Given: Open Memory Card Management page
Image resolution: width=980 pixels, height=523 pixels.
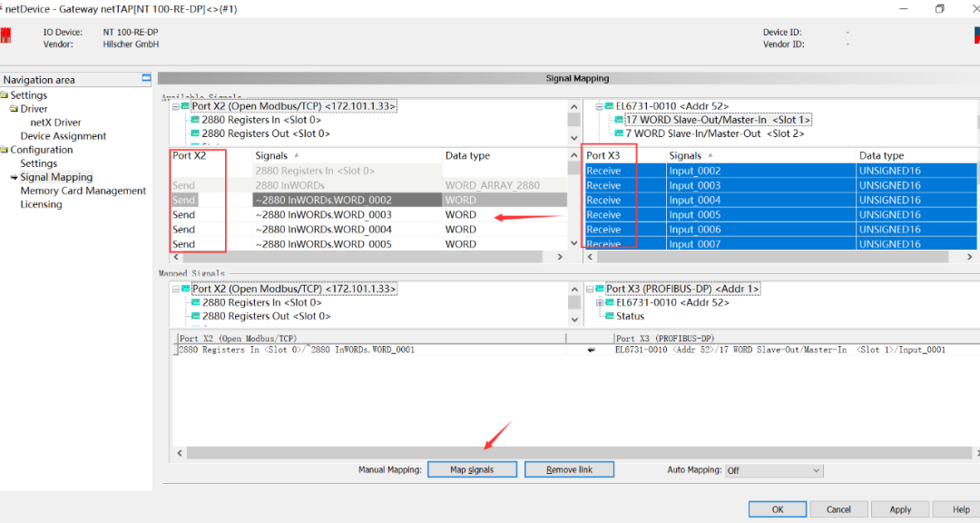Looking at the screenshot, I should click(x=83, y=191).
